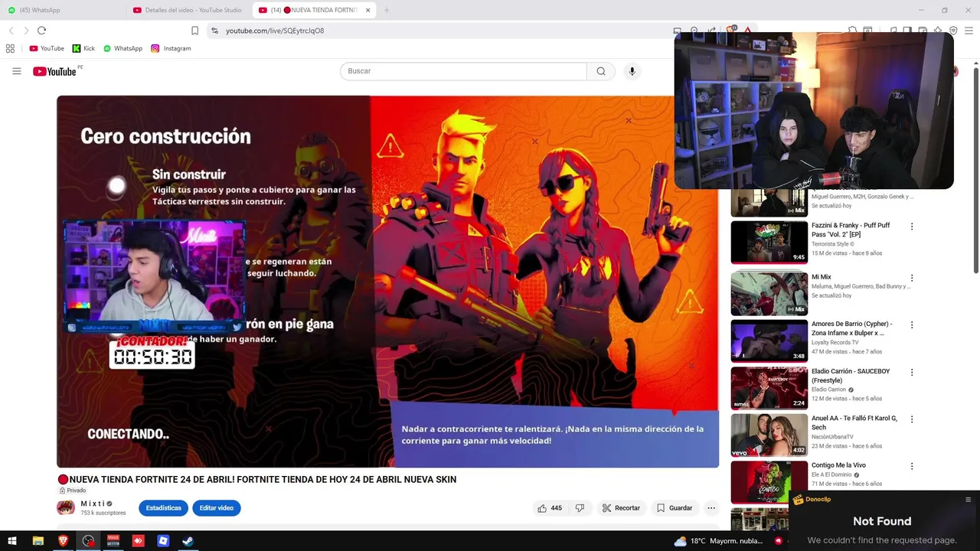This screenshot has width=980, height=551.
Task: Open options menu for Contigo Me la Vivo
Action: pyautogui.click(x=912, y=466)
